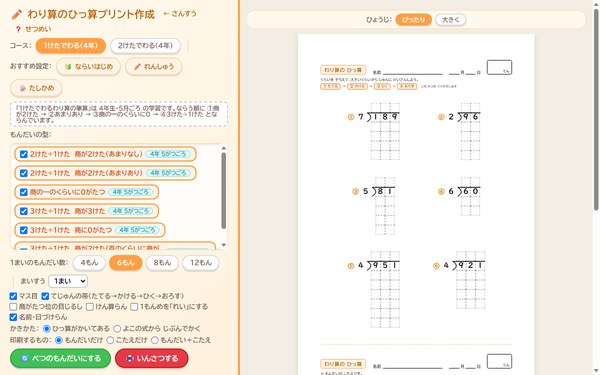
Task: Uncheck 商の一のくらいに0がたつ
Action: [x=24, y=192]
